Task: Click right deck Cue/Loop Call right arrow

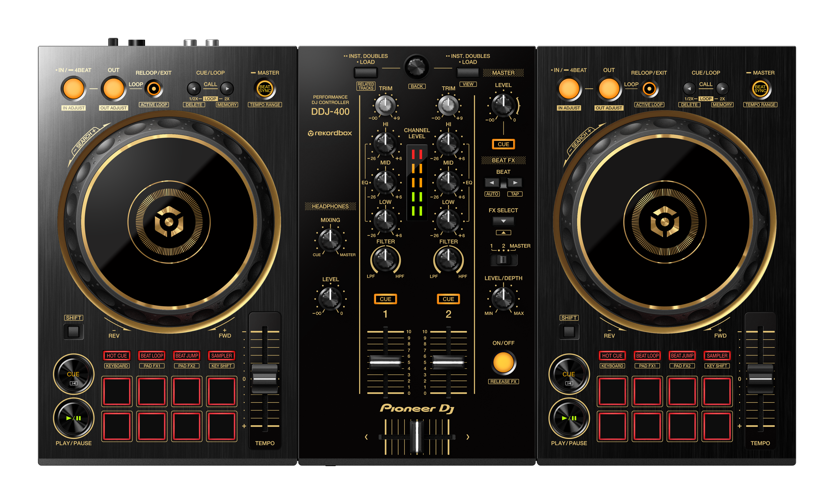Action: pos(722,89)
